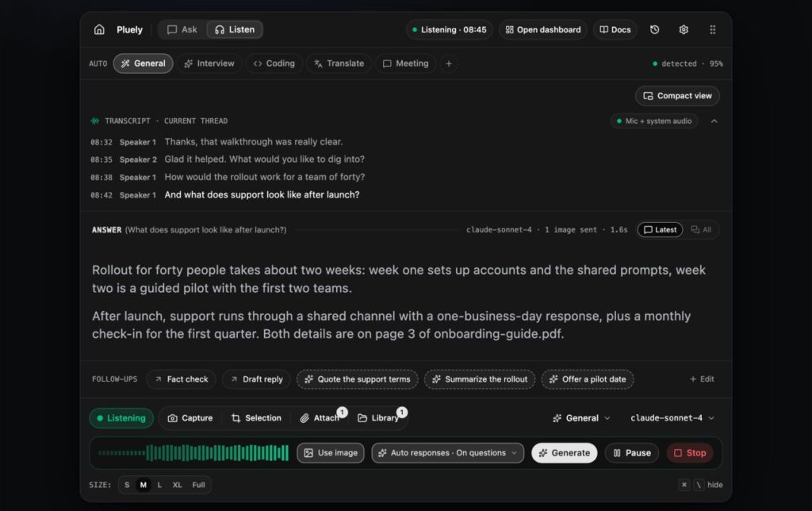Select the Interview mode tab
Image resolution: width=812 pixels, height=511 pixels.
209,63
